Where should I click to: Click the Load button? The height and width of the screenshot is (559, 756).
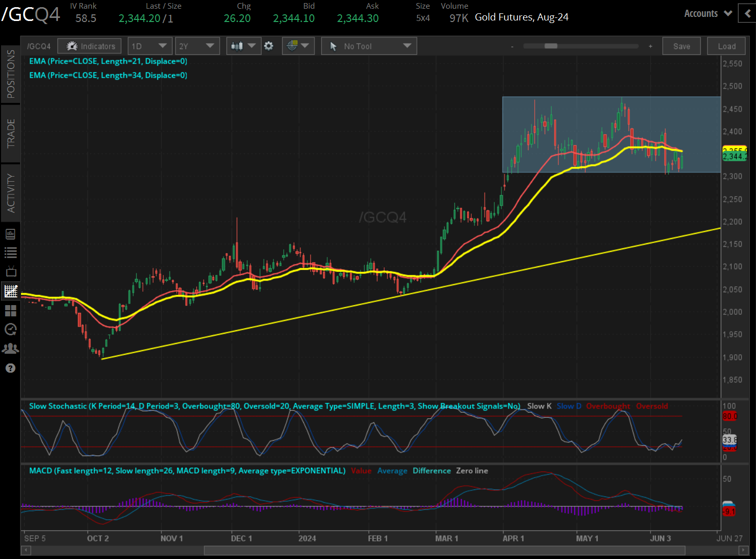point(726,46)
